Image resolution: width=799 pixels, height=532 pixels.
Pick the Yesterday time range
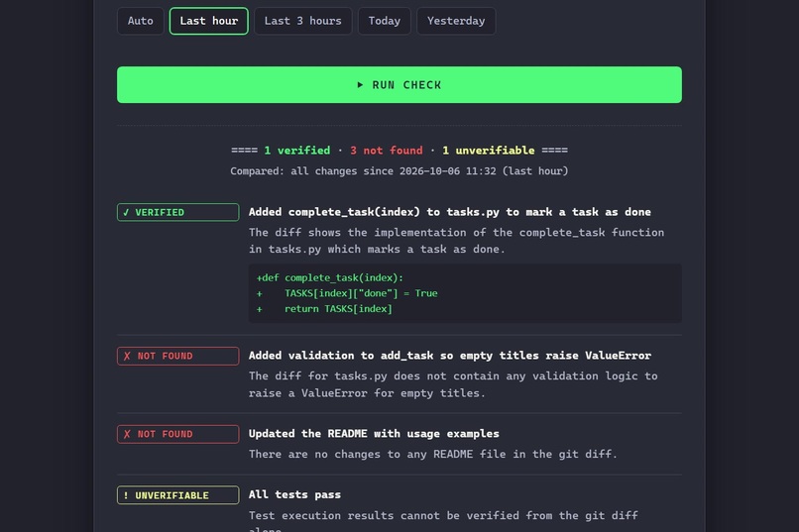[456, 21]
